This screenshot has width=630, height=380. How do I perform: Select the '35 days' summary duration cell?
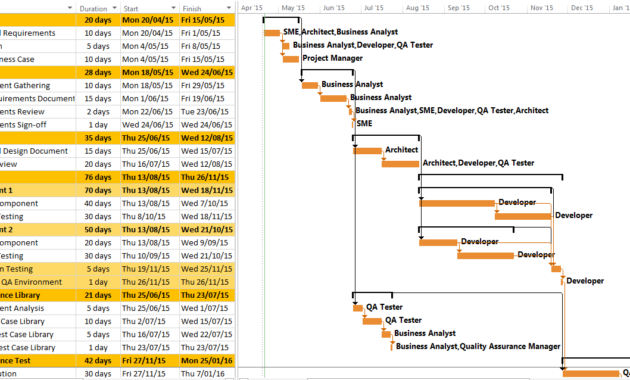[x=98, y=138]
